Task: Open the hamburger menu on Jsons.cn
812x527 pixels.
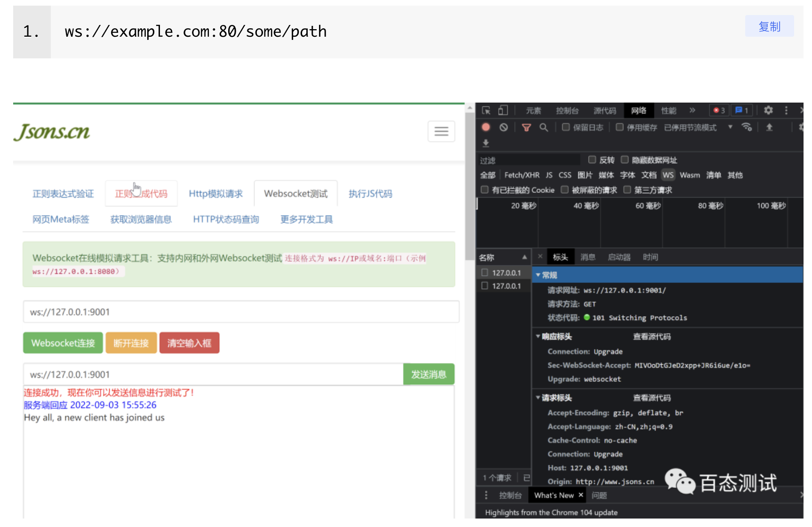Action: pyautogui.click(x=441, y=131)
